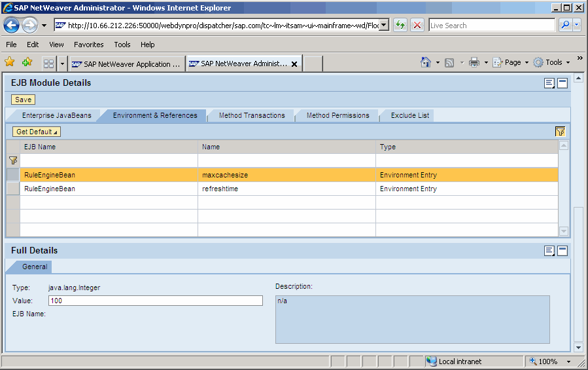
Task: Click the RSS feeds icon
Action: coord(449,62)
